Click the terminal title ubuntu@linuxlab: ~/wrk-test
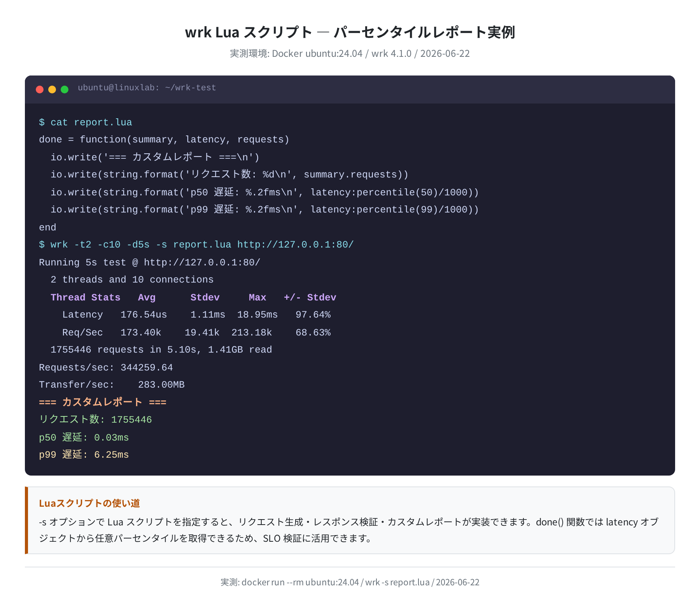The height and width of the screenshot is (604, 700). [x=147, y=88]
